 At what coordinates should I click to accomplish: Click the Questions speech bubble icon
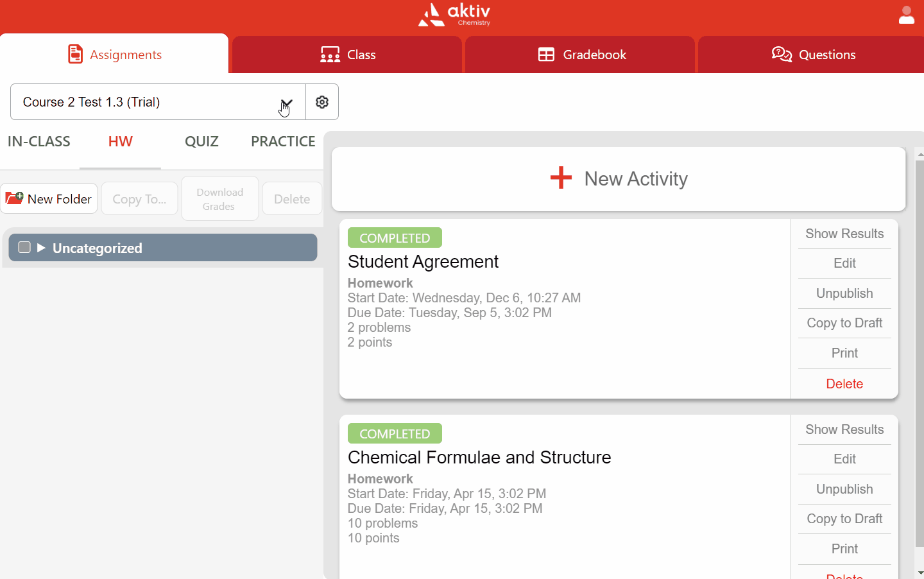782,55
